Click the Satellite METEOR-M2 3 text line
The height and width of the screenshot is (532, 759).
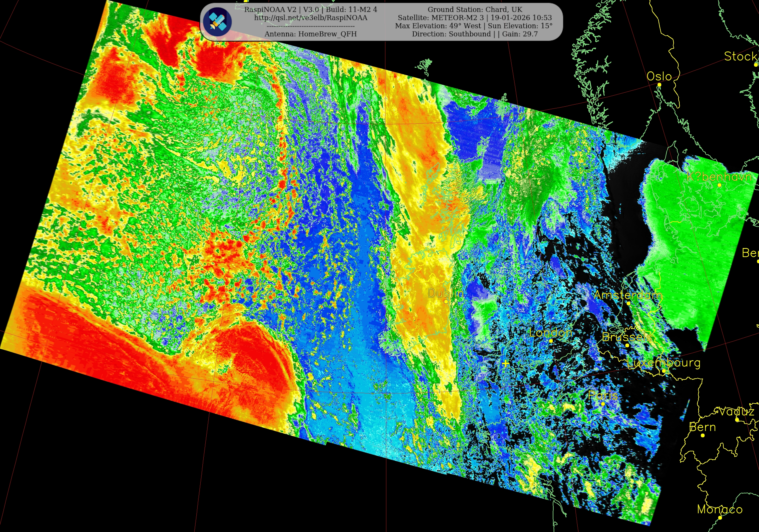pyautogui.click(x=475, y=18)
